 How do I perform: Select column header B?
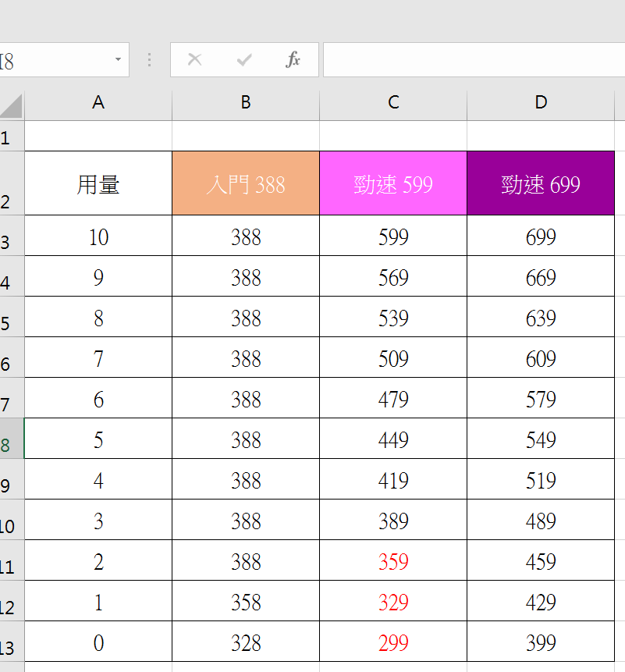coord(245,102)
